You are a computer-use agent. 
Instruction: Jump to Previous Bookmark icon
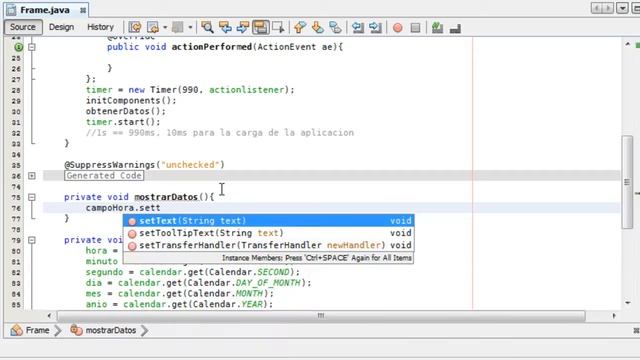(300, 27)
